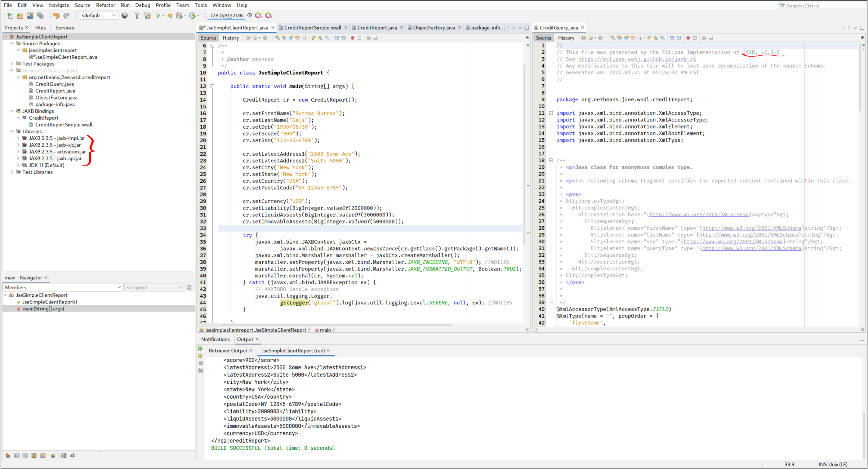This screenshot has width=868, height=469.
Task: Open the Tools menu
Action: [x=201, y=5]
